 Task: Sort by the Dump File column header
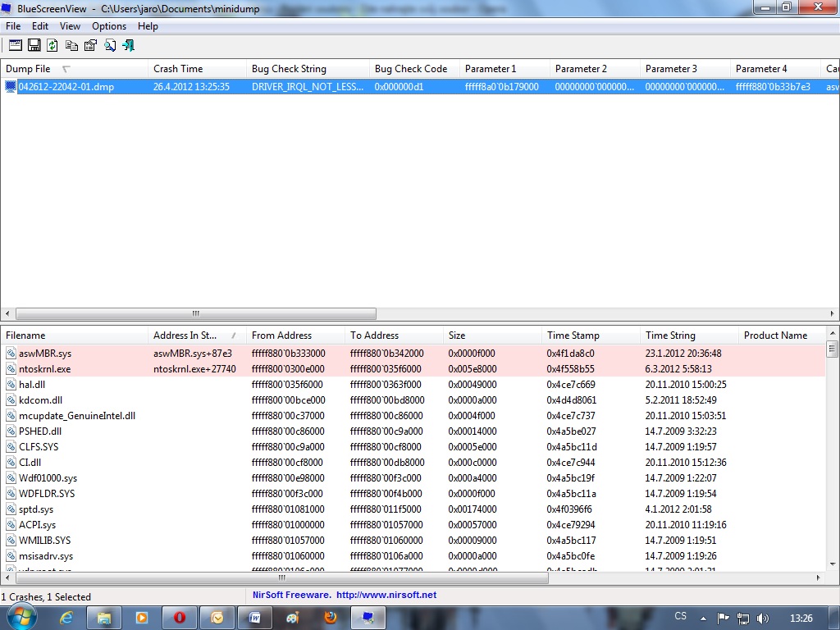tap(74, 69)
